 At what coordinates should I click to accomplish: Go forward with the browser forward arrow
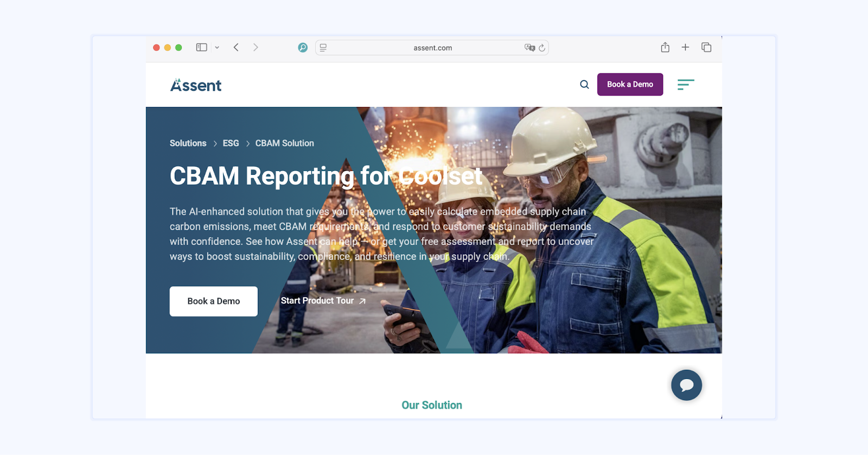[x=256, y=47]
